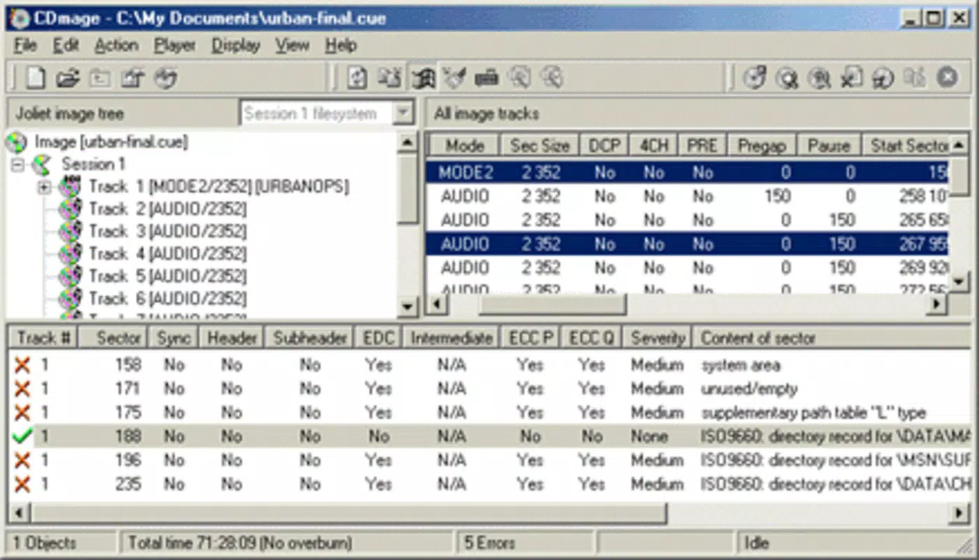Click the red X icon for sector 158

pyautogui.click(x=23, y=365)
